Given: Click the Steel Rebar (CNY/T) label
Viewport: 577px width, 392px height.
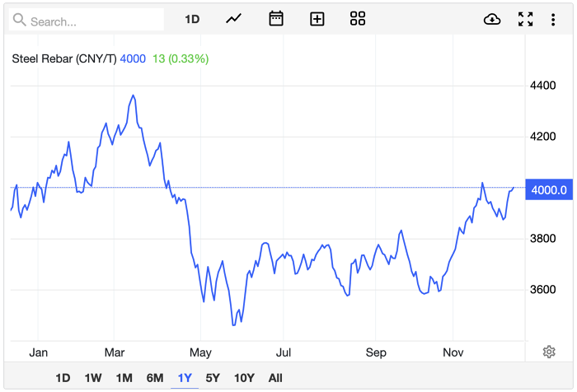Looking at the screenshot, I should pyautogui.click(x=64, y=58).
